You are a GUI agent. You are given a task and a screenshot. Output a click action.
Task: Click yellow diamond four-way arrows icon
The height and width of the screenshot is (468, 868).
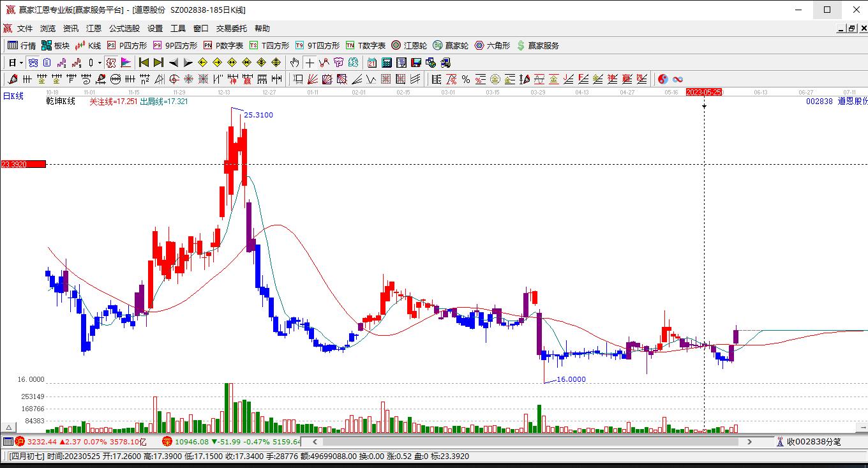point(261,63)
